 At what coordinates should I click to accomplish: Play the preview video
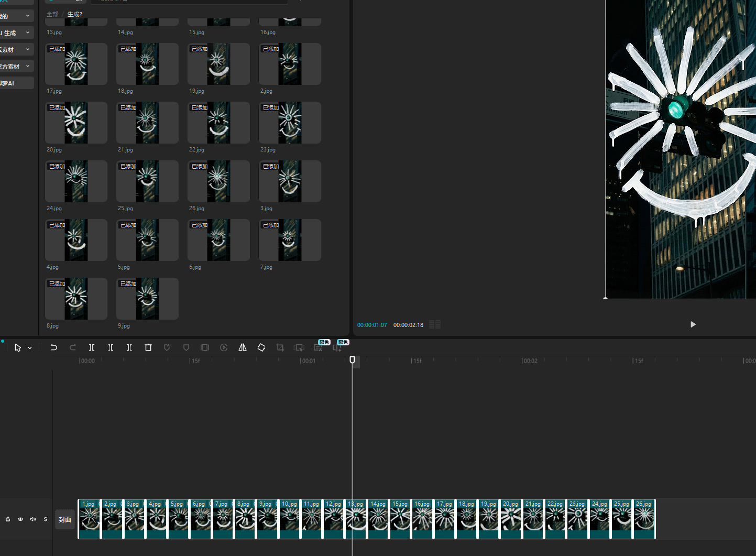[x=693, y=324]
